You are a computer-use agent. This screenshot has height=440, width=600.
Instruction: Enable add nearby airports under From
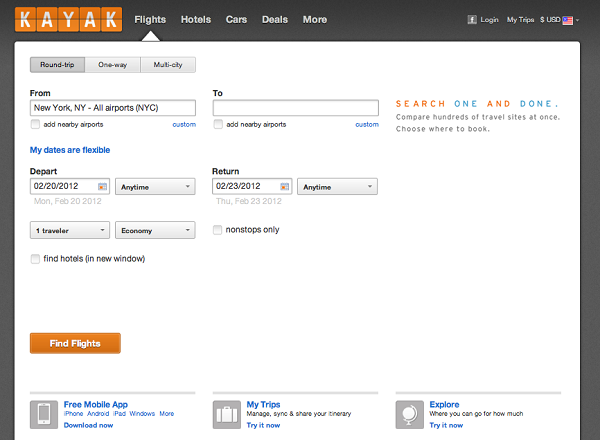[35, 124]
